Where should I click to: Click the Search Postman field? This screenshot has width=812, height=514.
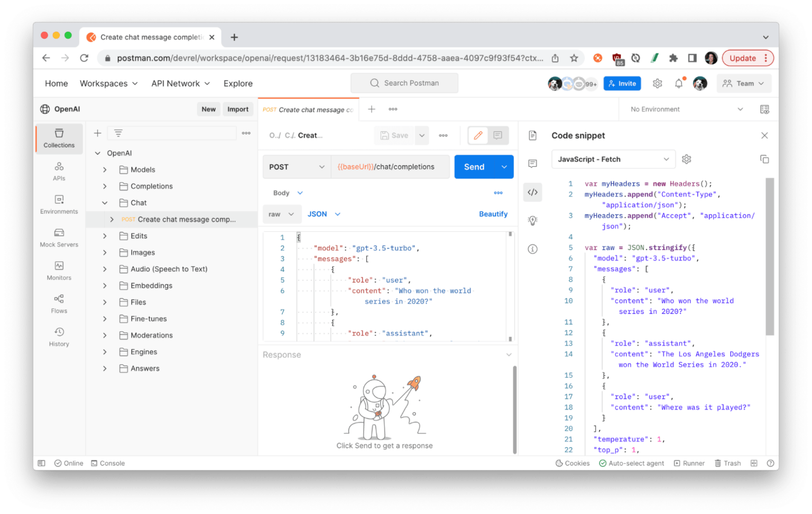404,83
